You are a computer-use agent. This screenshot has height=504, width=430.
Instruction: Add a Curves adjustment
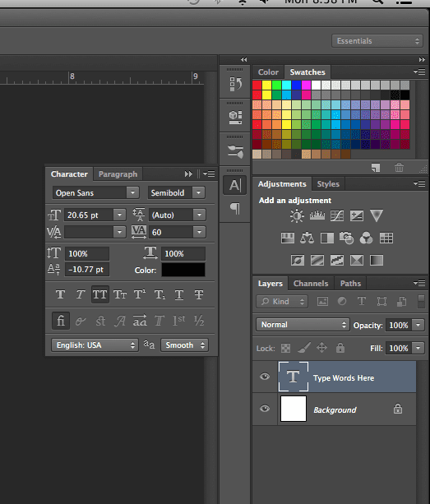coord(337,215)
